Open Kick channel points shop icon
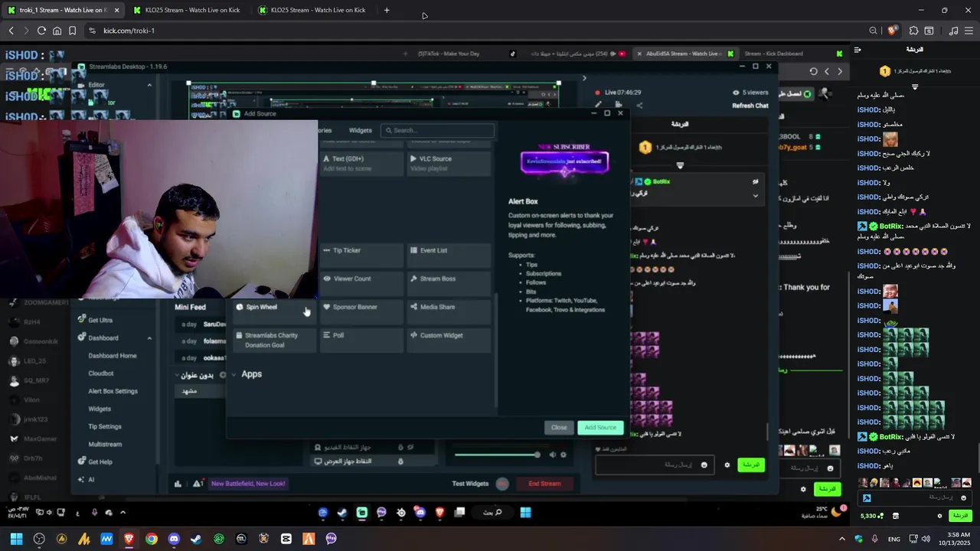The image size is (980, 551). (x=895, y=516)
